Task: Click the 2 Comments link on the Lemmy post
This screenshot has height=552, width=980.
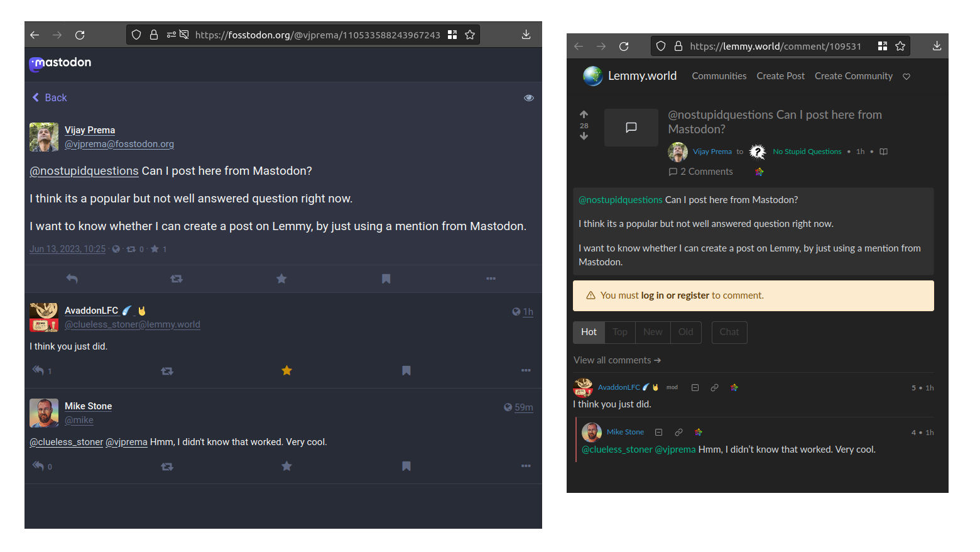Action: click(701, 172)
